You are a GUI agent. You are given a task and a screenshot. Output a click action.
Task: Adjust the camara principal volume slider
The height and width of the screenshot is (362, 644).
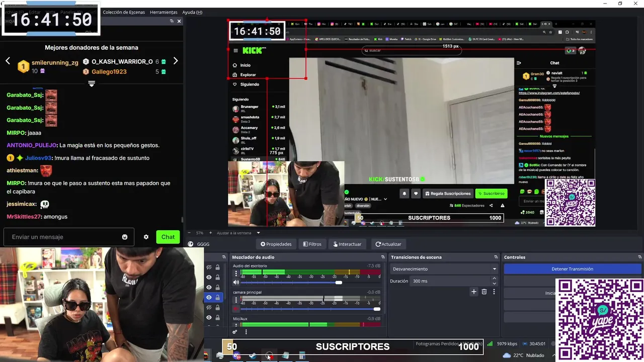377,309
